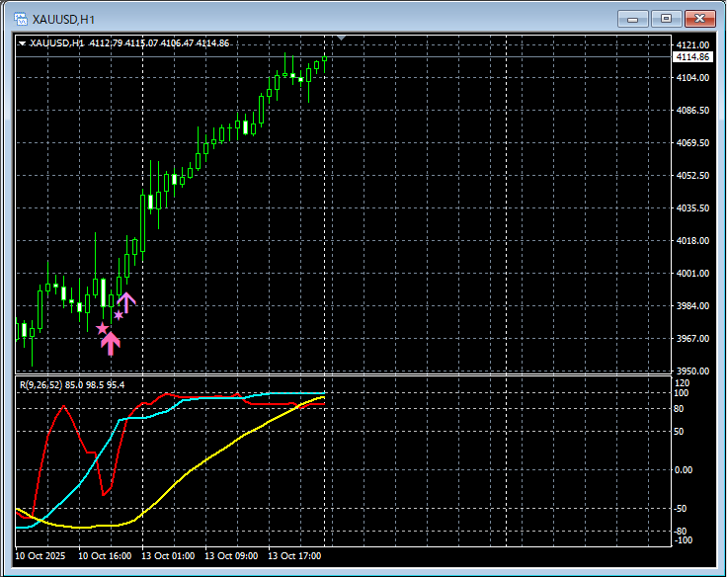Screen dimensions: 728x577
Task: Click the 13 Oct 09:00 time label
Action: point(231,555)
